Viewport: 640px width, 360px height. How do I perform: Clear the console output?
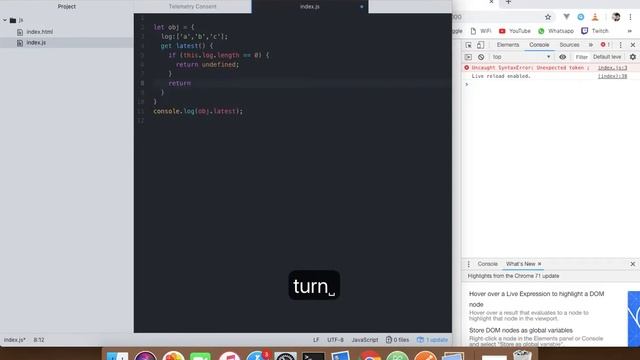(481, 57)
